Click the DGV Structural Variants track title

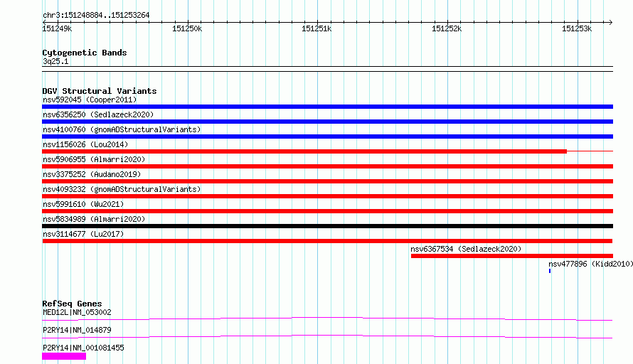(100, 91)
